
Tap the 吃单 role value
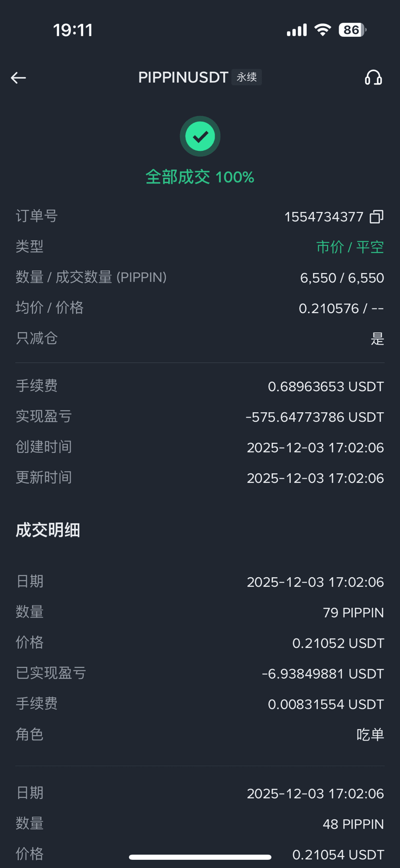point(371,735)
